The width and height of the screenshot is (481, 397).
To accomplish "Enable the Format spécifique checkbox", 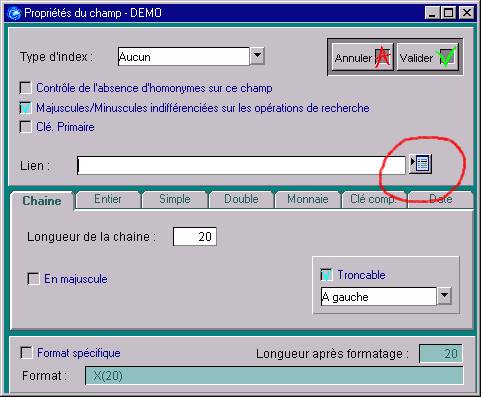I will click(26, 353).
